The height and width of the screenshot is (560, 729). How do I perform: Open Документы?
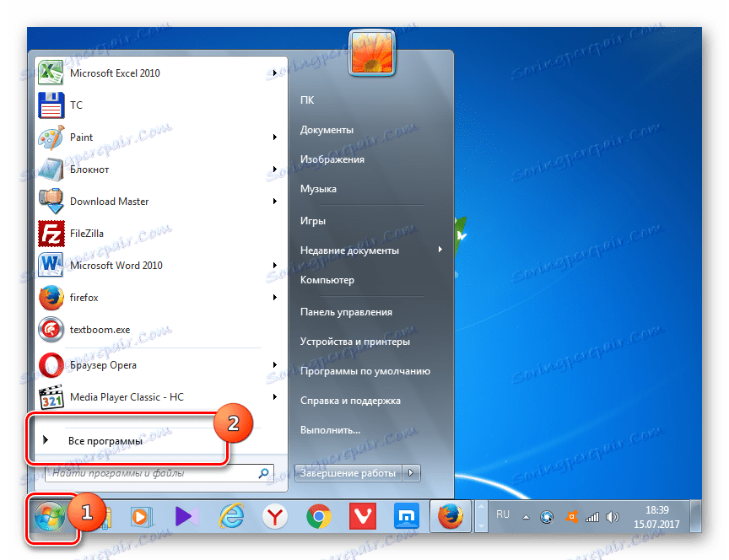pyautogui.click(x=327, y=130)
